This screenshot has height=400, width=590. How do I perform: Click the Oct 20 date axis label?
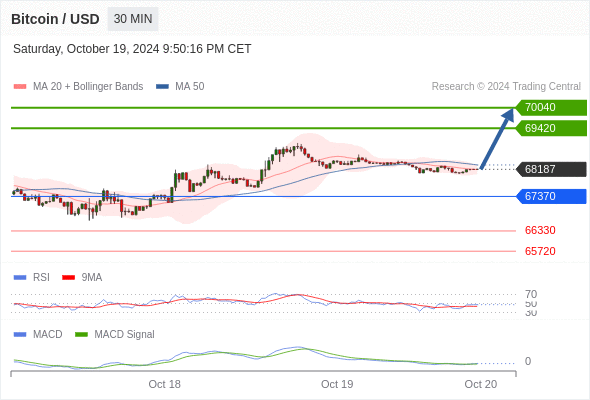[x=481, y=384]
